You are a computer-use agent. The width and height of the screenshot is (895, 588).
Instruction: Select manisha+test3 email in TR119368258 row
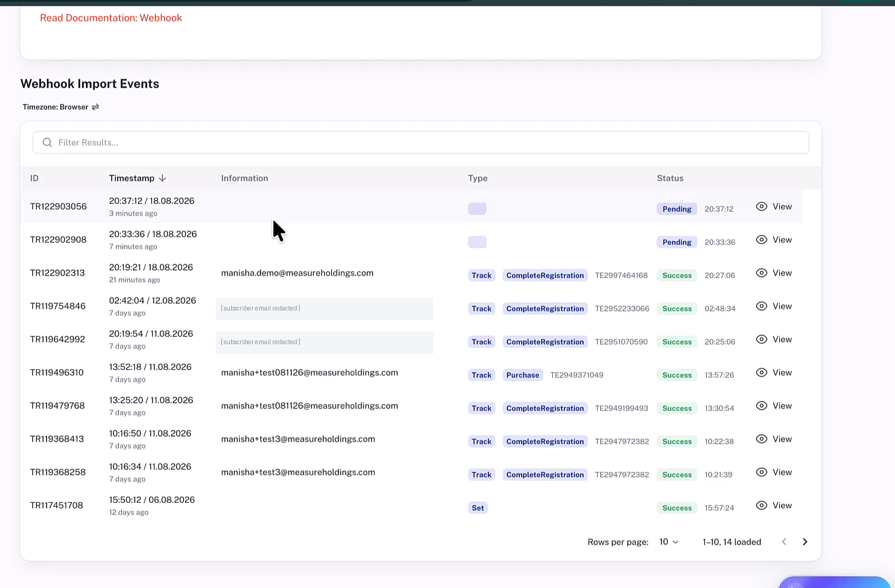pos(298,472)
